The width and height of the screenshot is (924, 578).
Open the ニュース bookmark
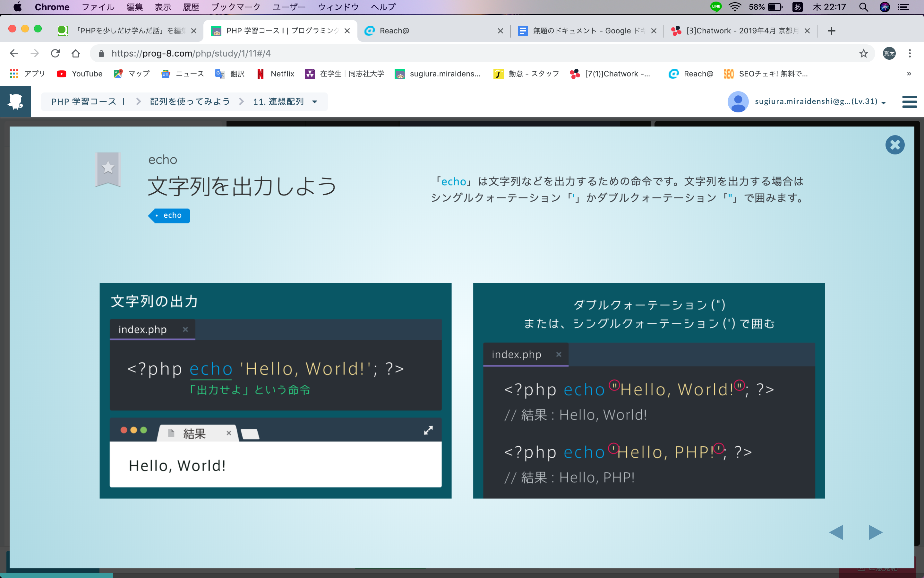[x=183, y=74]
